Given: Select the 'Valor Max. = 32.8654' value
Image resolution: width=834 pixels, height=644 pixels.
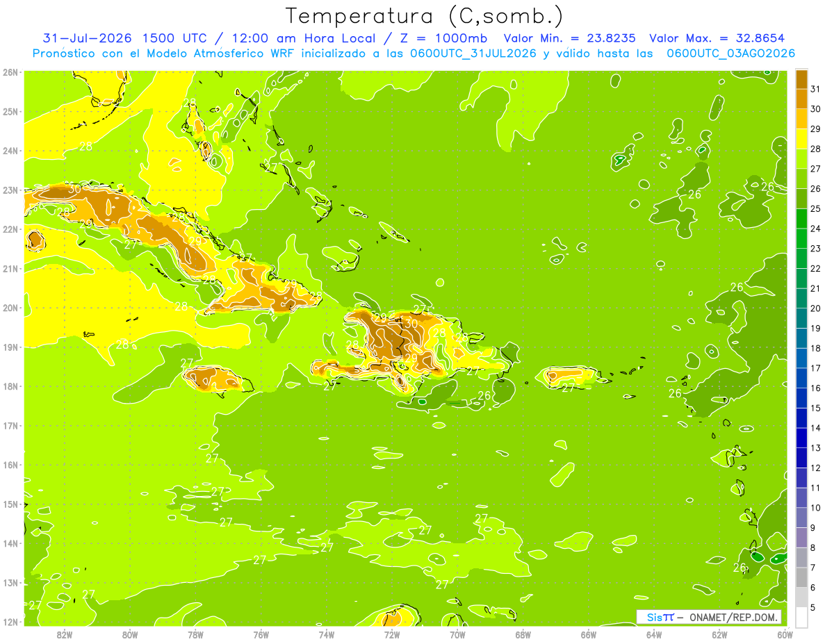Looking at the screenshot, I should point(718,38).
